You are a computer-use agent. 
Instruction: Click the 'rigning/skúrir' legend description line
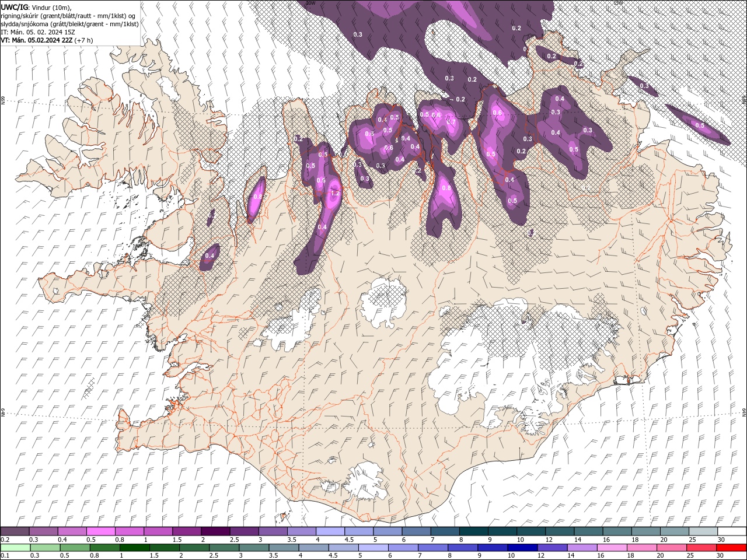coord(69,16)
